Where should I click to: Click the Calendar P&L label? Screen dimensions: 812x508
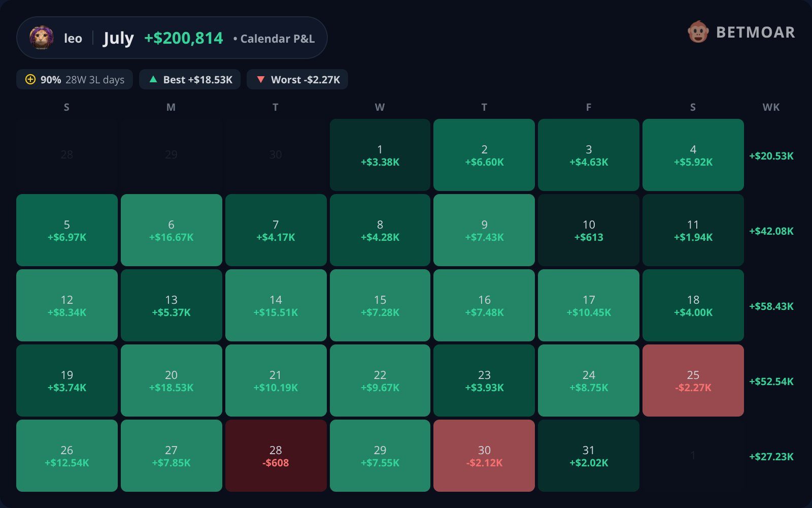point(277,39)
